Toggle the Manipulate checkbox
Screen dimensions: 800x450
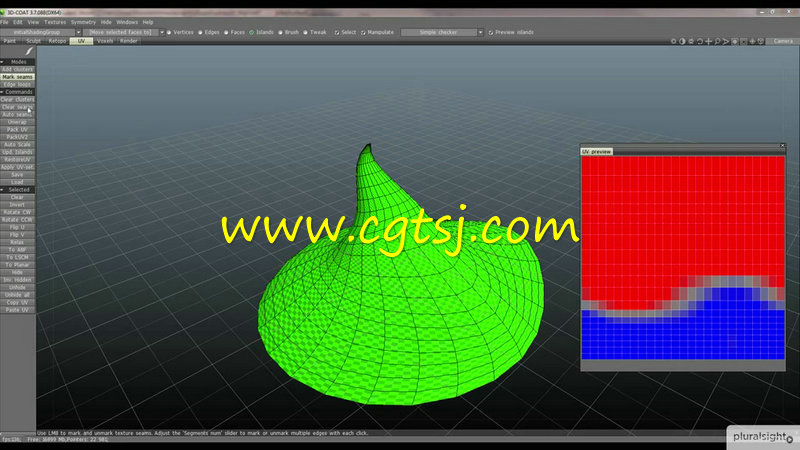[363, 32]
